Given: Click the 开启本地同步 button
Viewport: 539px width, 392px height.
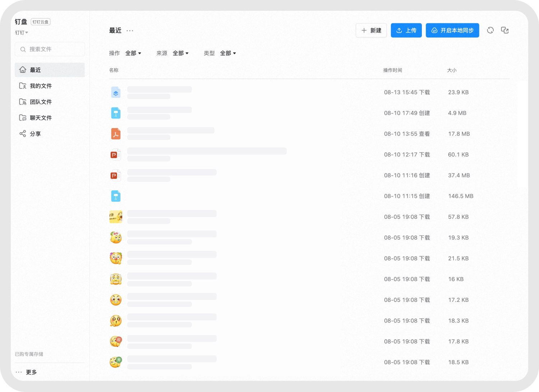Looking at the screenshot, I should [x=452, y=31].
